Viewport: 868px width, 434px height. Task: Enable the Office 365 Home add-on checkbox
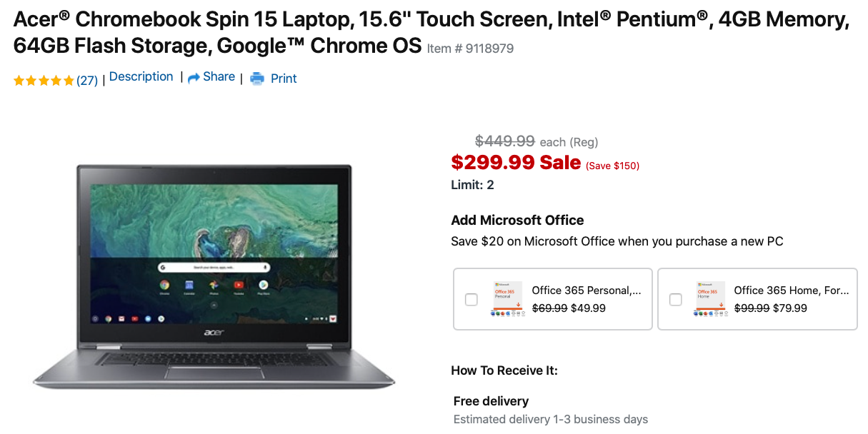675,300
